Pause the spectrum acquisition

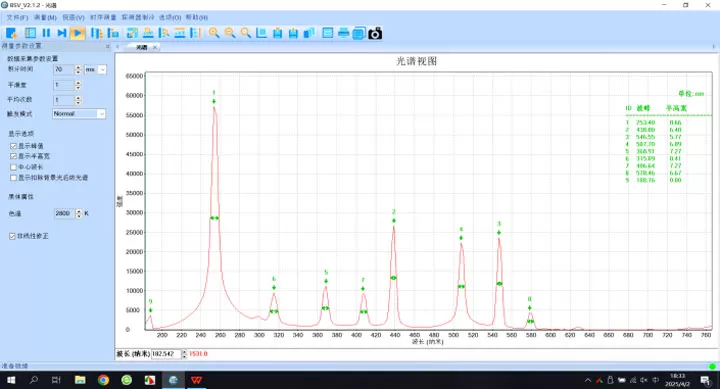pos(46,33)
